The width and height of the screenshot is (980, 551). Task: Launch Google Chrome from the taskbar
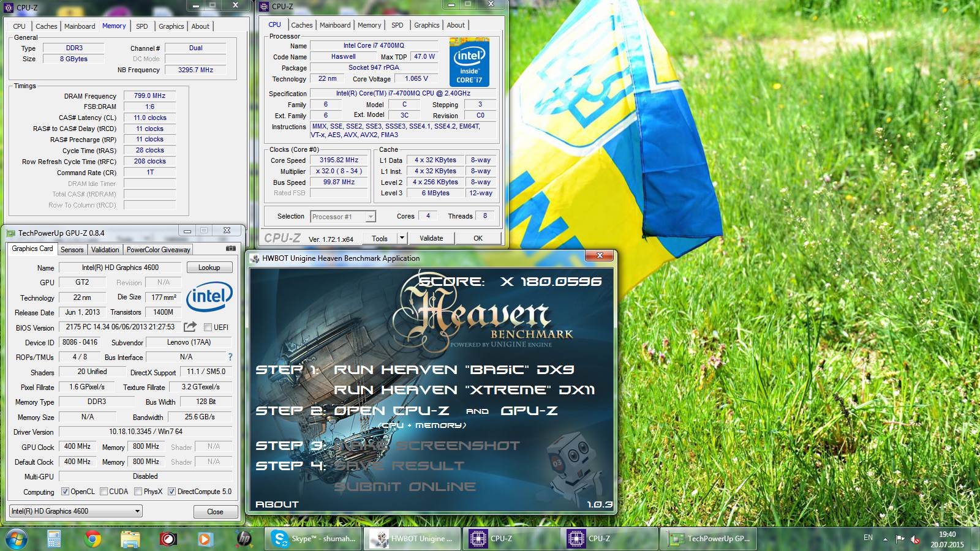93,539
